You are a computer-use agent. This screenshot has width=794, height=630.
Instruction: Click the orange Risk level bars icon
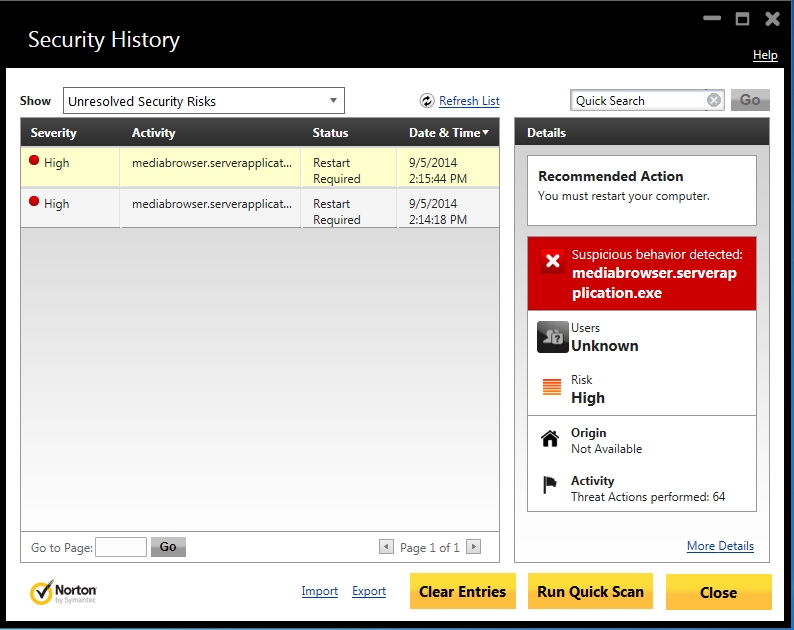(551, 388)
